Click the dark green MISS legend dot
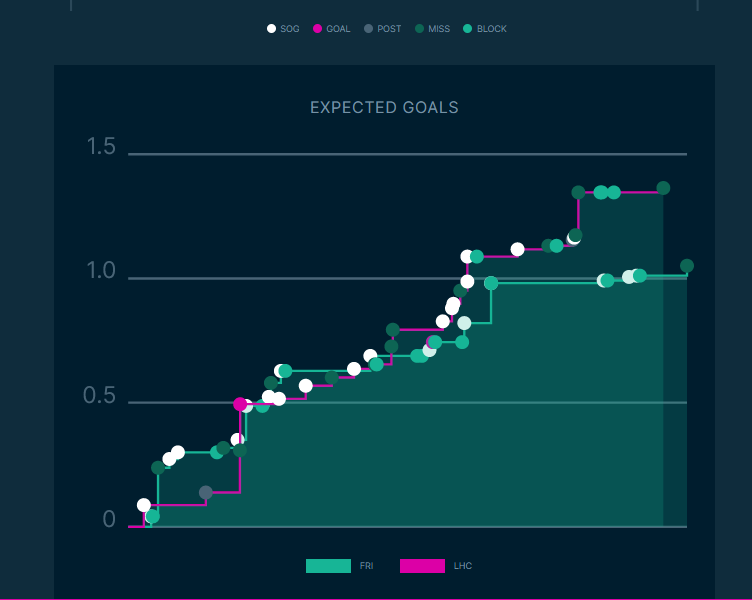This screenshot has height=600, width=752. 419,29
